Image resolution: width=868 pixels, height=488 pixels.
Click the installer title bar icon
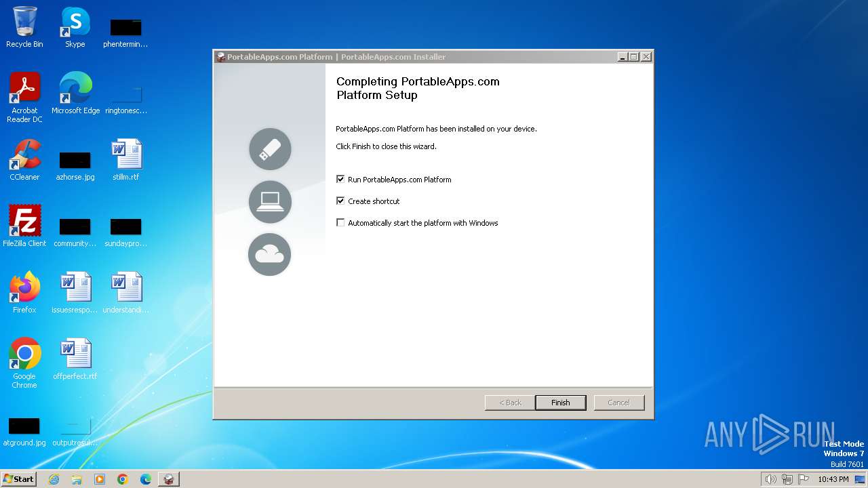tap(221, 57)
